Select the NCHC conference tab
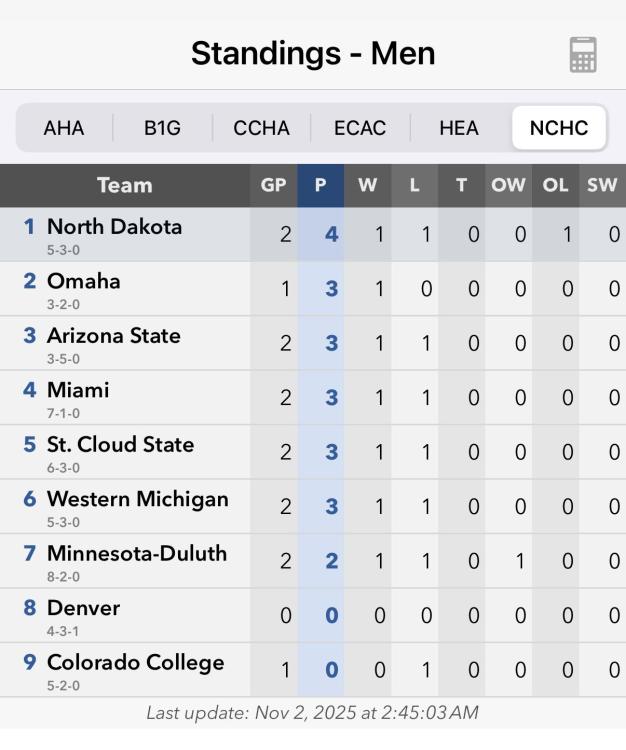Viewport: 626px width, 750px height. [x=559, y=128]
